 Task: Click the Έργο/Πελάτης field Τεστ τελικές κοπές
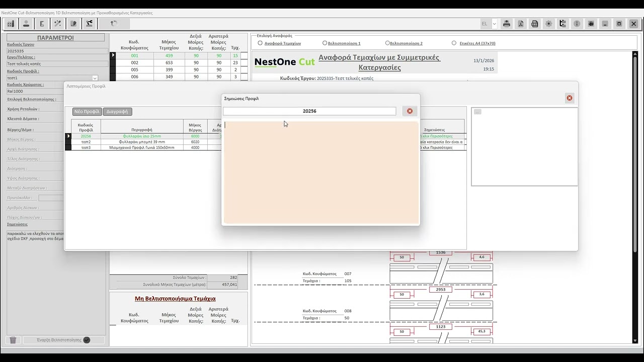57,64
